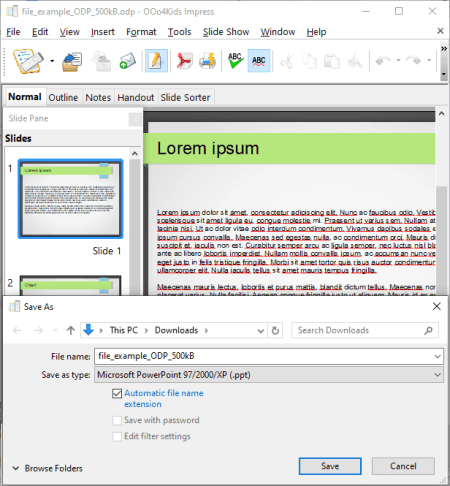The image size is (450, 486).
Task: Switch to the Normal view tab
Action: (25, 97)
